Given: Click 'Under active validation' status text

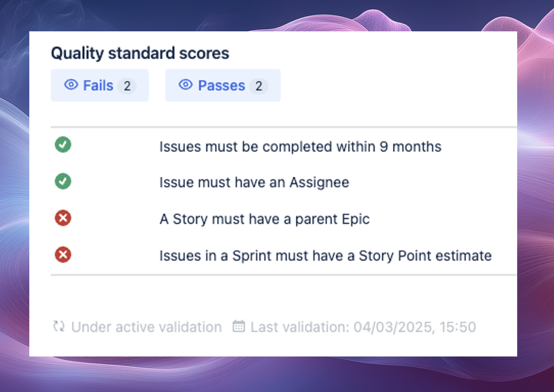Looking at the screenshot, I should (x=146, y=327).
